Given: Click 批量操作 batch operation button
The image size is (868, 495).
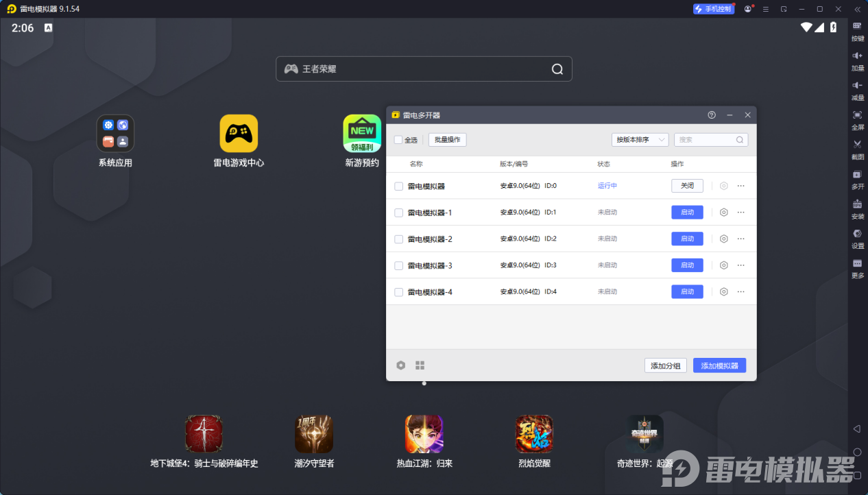Looking at the screenshot, I should coord(448,140).
